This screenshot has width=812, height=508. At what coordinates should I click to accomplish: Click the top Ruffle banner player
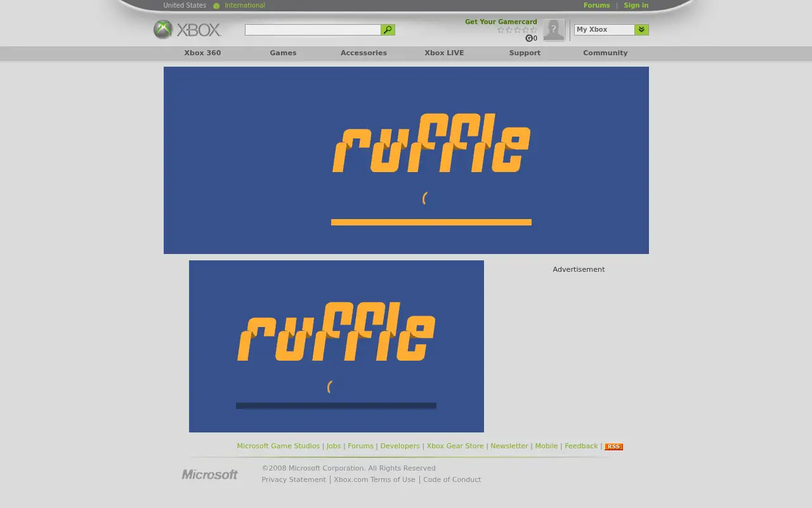coord(406,160)
